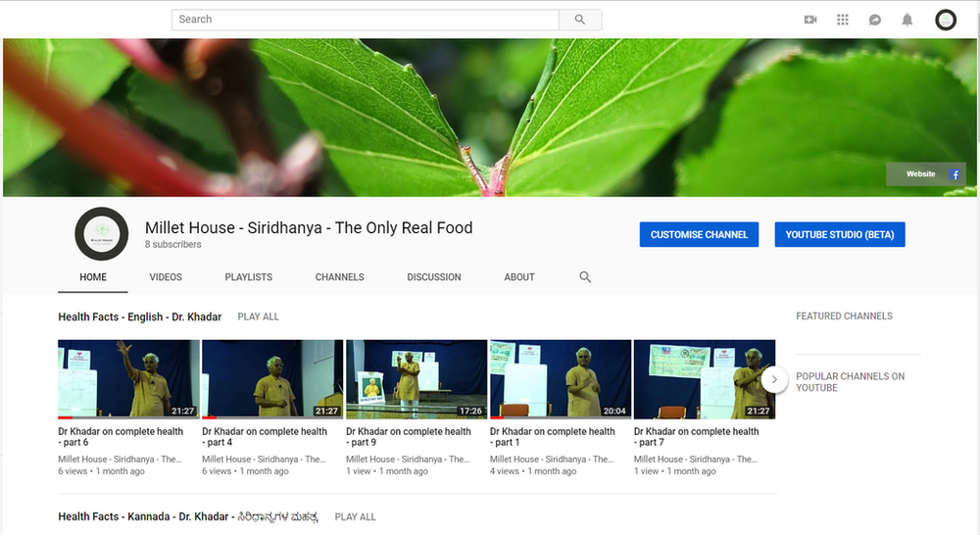Screen dimensions: 980x535
Task: Click the Customise Channel button
Action: click(x=699, y=234)
